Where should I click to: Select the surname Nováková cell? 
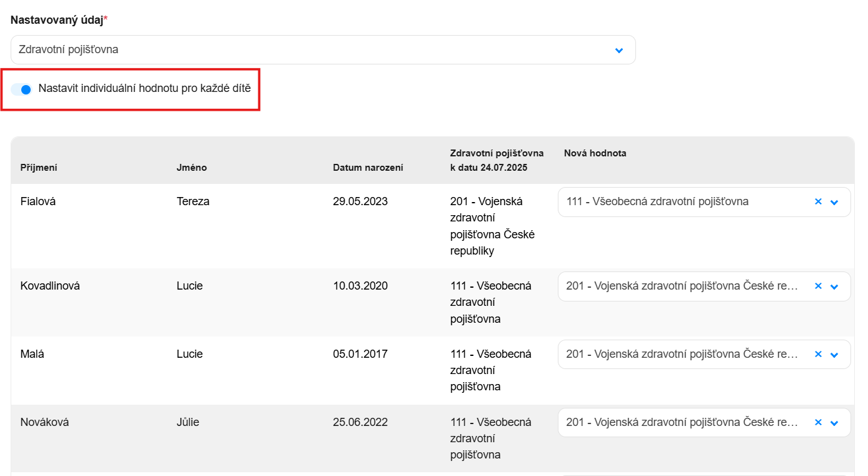pos(44,422)
